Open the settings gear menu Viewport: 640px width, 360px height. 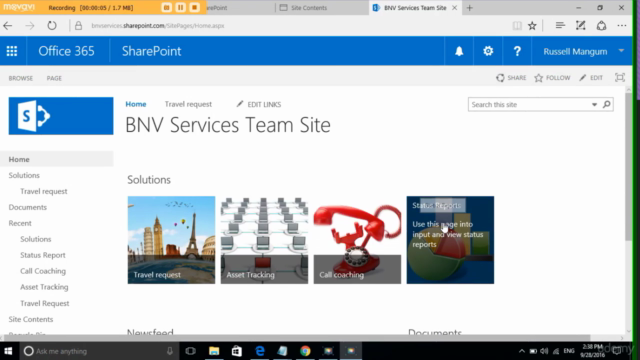click(x=488, y=51)
